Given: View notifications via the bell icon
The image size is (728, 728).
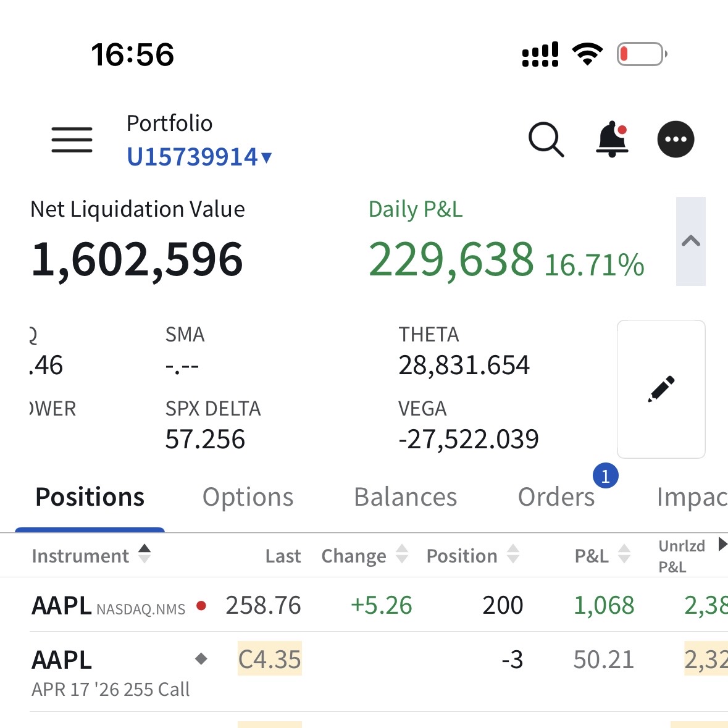Looking at the screenshot, I should pos(613,140).
